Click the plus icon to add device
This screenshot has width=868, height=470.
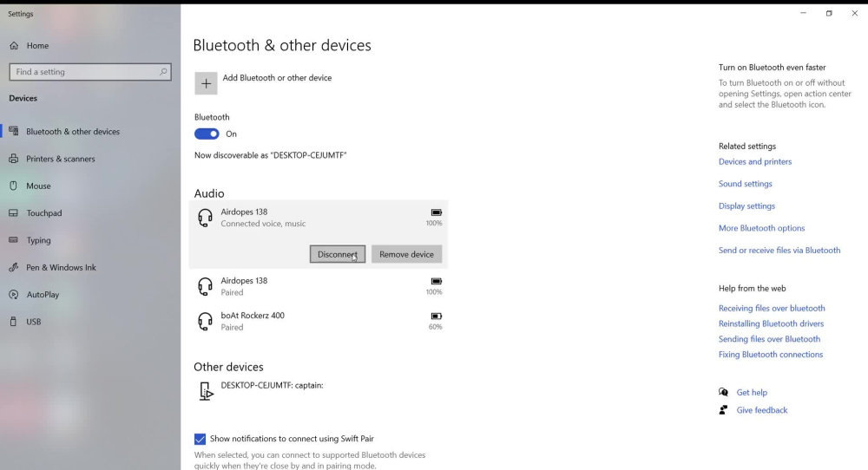point(206,83)
